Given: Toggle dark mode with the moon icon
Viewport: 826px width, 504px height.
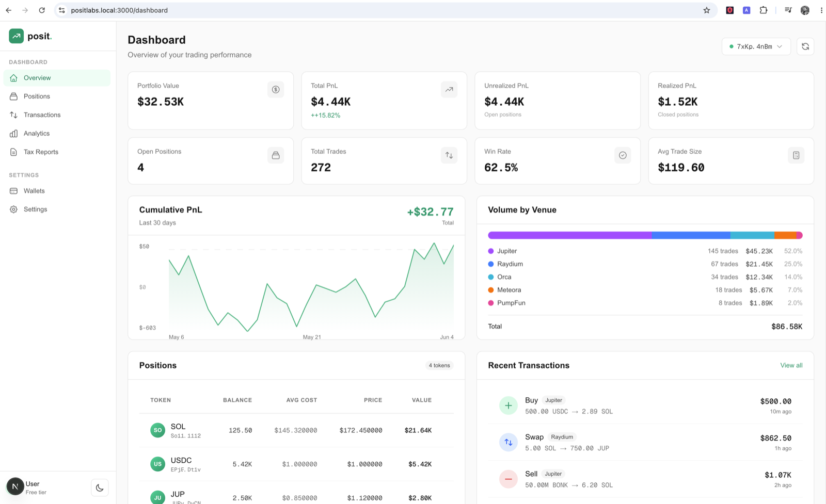Looking at the screenshot, I should point(100,487).
